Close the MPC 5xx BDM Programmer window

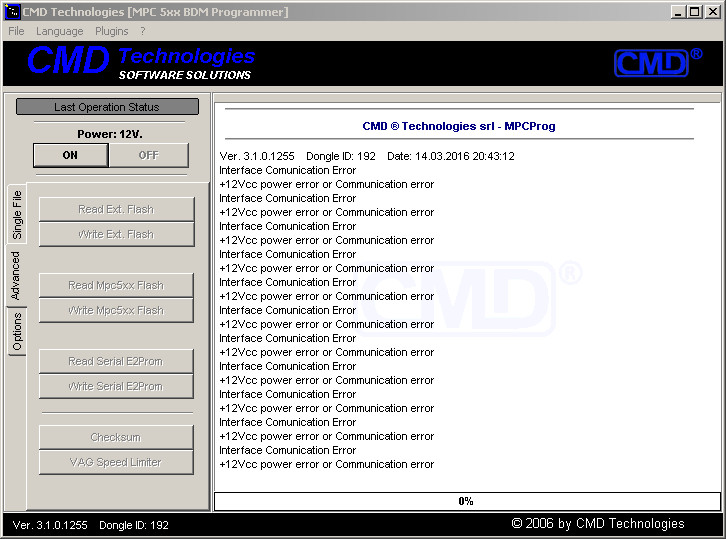pyautogui.click(x=713, y=12)
